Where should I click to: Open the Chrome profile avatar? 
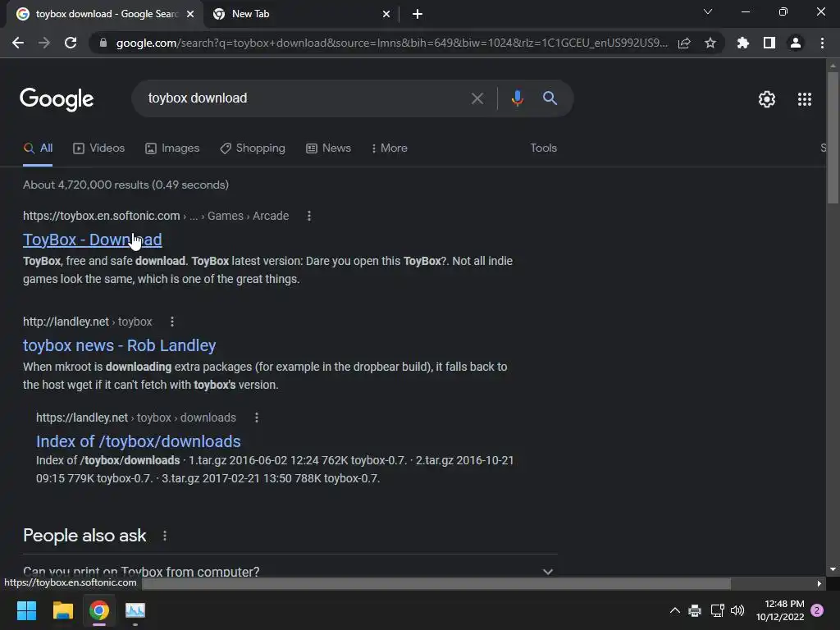796,43
